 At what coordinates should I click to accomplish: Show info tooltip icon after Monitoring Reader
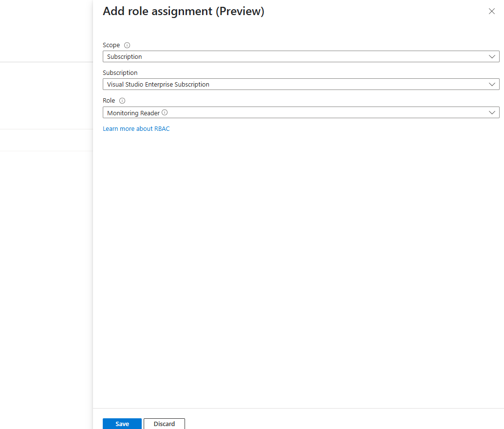tap(165, 112)
